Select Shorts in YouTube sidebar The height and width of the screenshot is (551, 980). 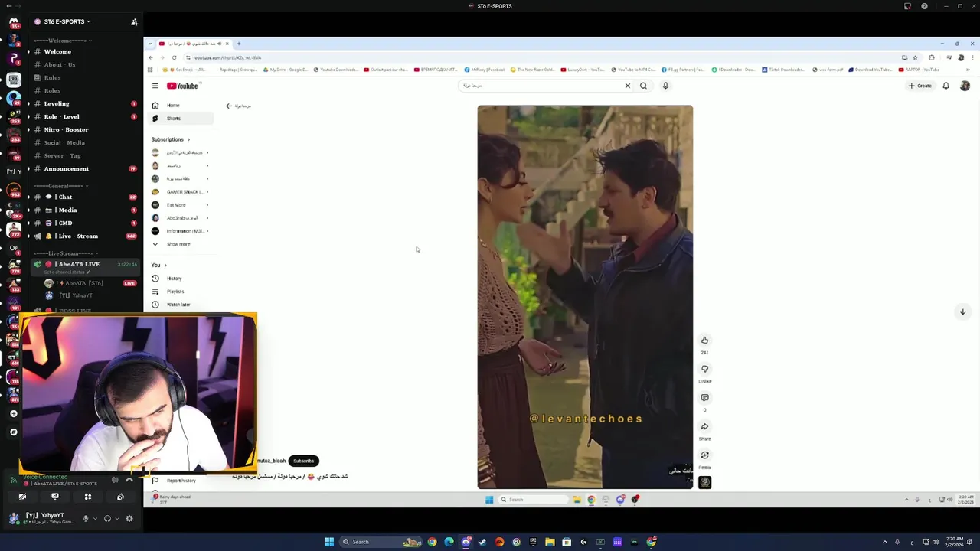click(x=181, y=119)
